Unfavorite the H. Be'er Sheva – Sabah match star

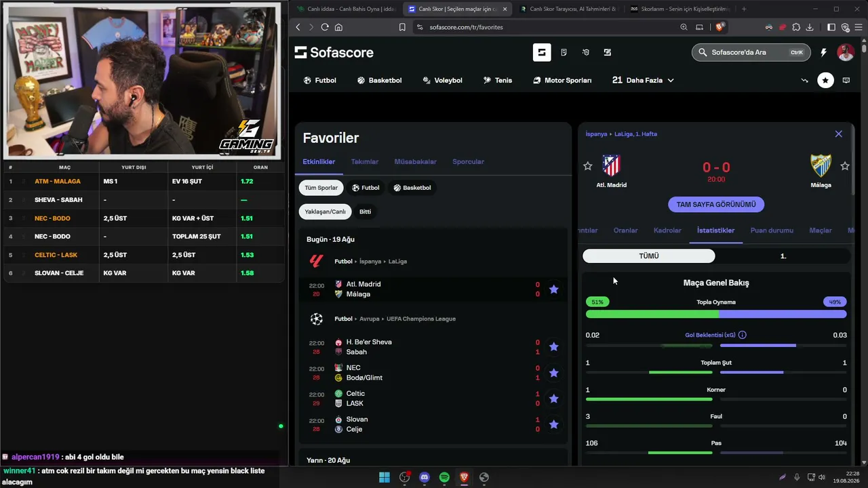[553, 347]
